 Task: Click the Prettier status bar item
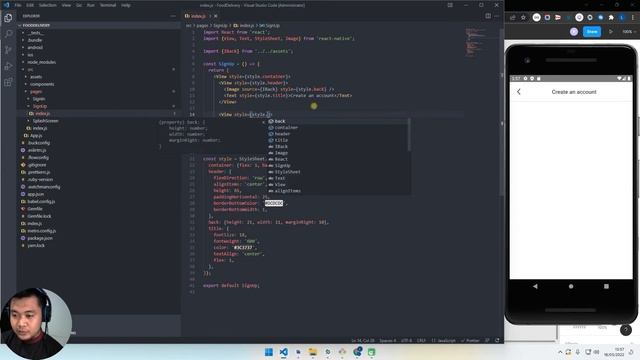(470, 340)
